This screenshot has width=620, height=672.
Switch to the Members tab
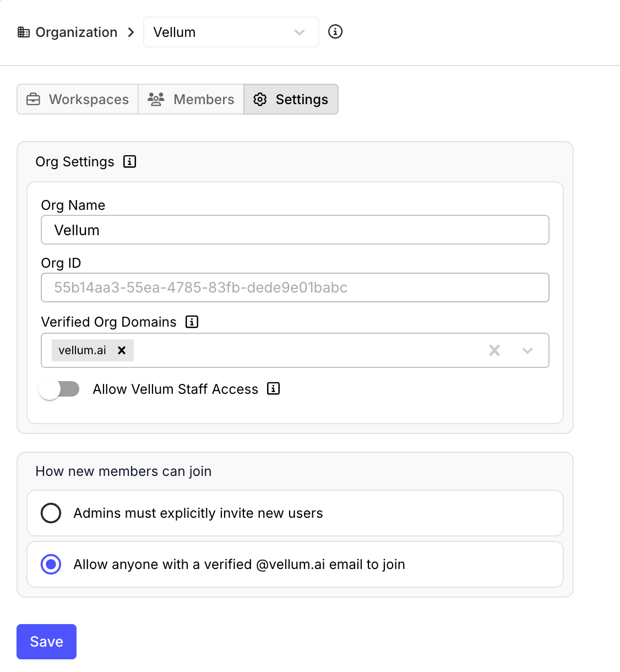tap(191, 99)
